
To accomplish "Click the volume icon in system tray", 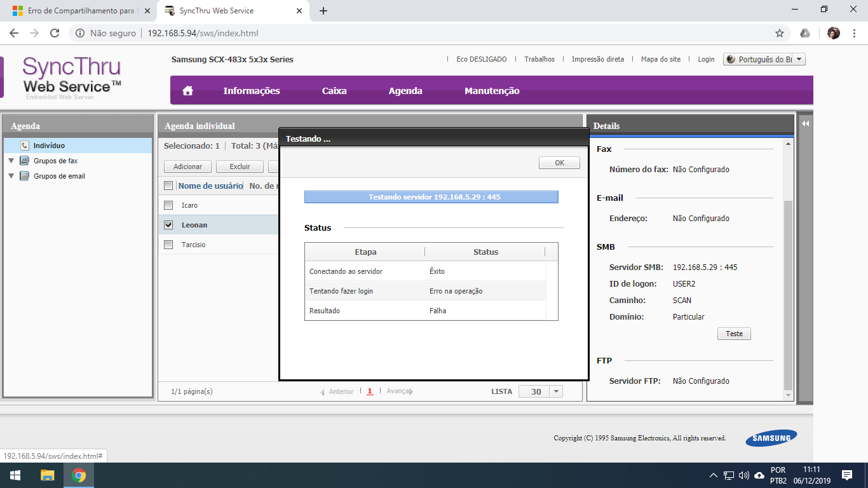I will pyautogui.click(x=744, y=475).
